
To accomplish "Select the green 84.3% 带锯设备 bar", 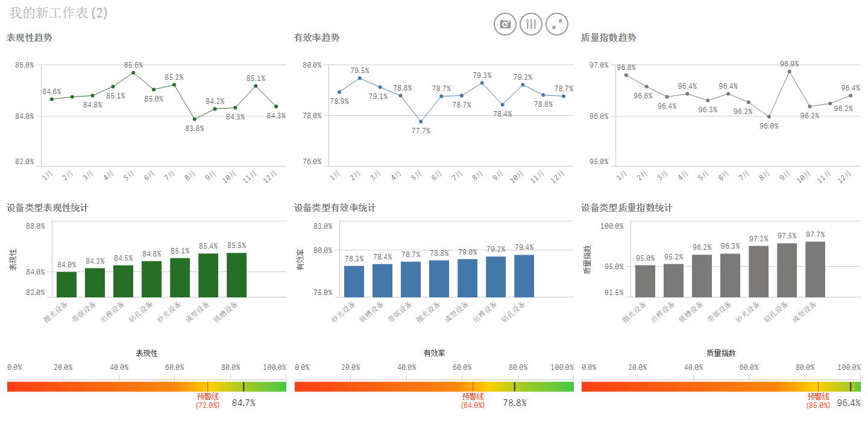I will pyautogui.click(x=95, y=282).
